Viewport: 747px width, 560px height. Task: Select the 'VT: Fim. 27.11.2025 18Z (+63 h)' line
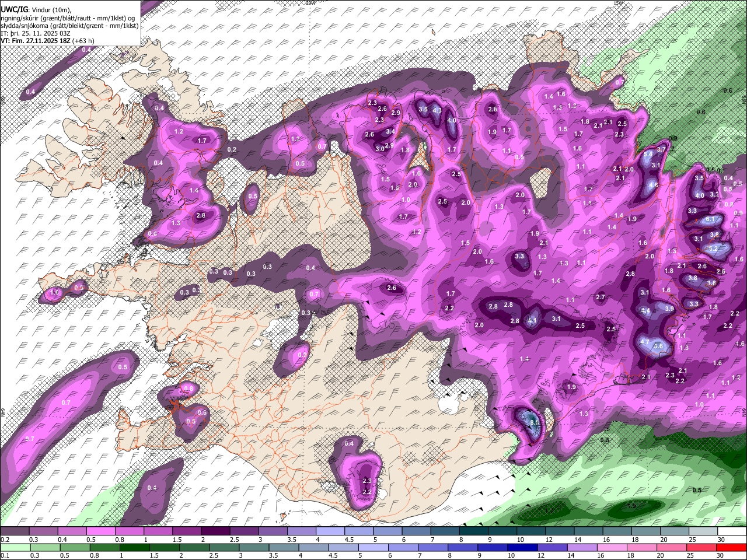[47, 41]
